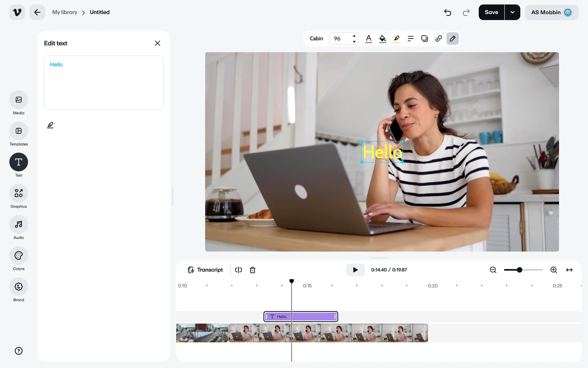Click the highlighter icon below the text box
588x368 pixels.
(x=50, y=125)
